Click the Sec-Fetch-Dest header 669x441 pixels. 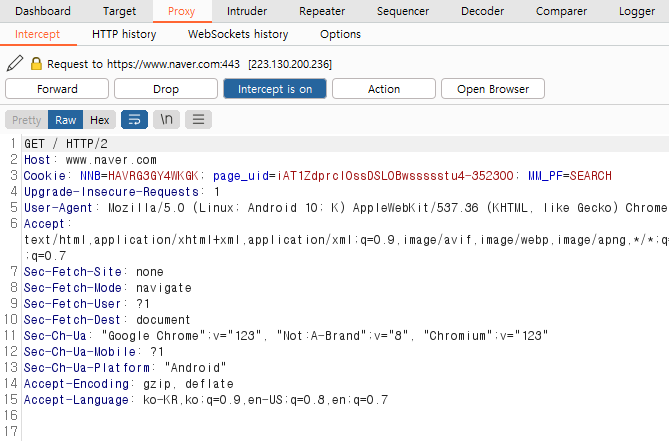click(73, 320)
